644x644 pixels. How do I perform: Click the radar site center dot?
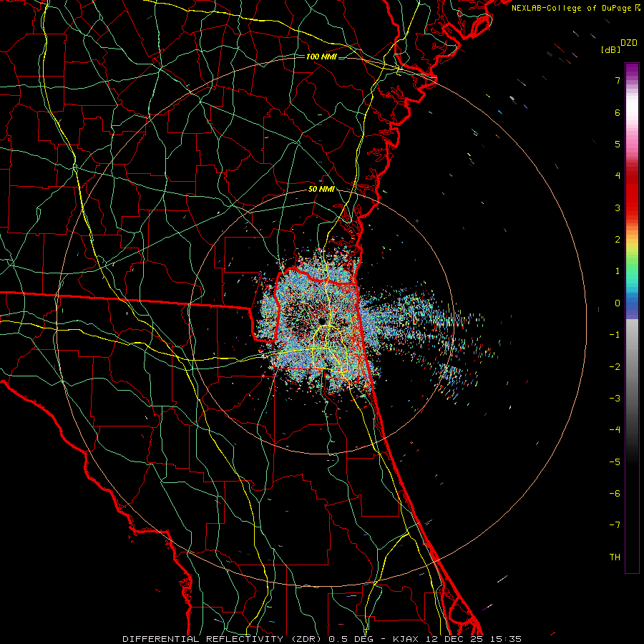click(x=322, y=321)
